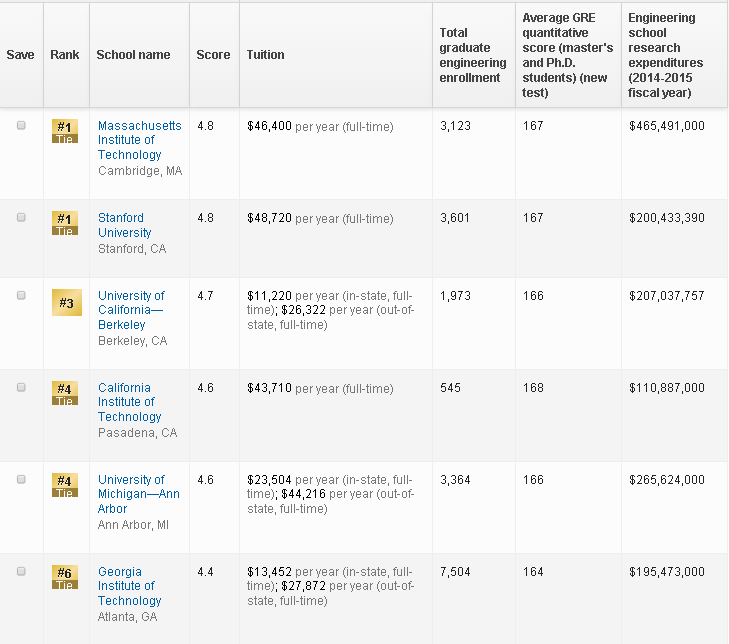Mark the Save checkbox for University of Michigan—Ann Arbor
This screenshot has width=729, height=644.
(21, 480)
